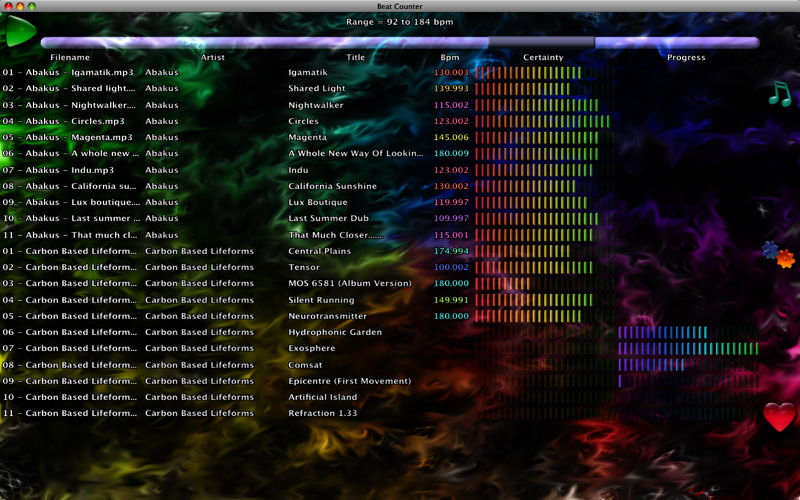Select file '01 - Abakus - Igamatik.mp3'
The width and height of the screenshot is (800, 500).
pyautogui.click(x=68, y=72)
